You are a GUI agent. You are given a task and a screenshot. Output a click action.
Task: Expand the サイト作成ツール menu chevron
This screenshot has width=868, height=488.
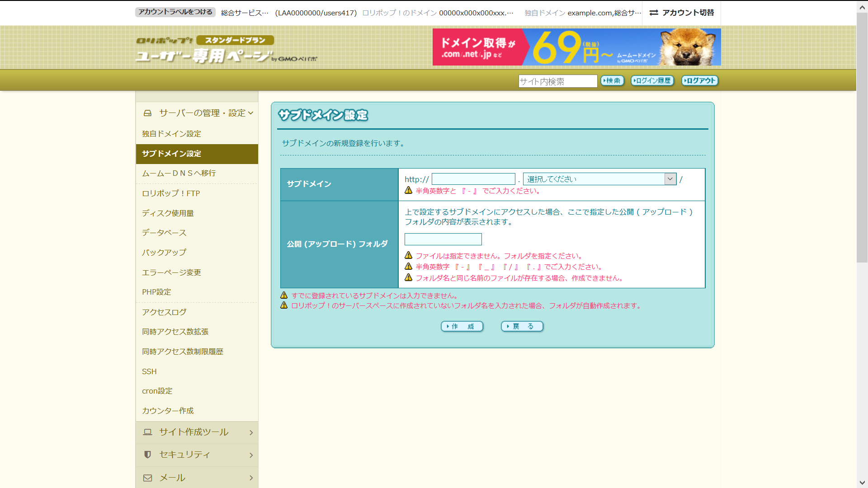click(x=251, y=432)
